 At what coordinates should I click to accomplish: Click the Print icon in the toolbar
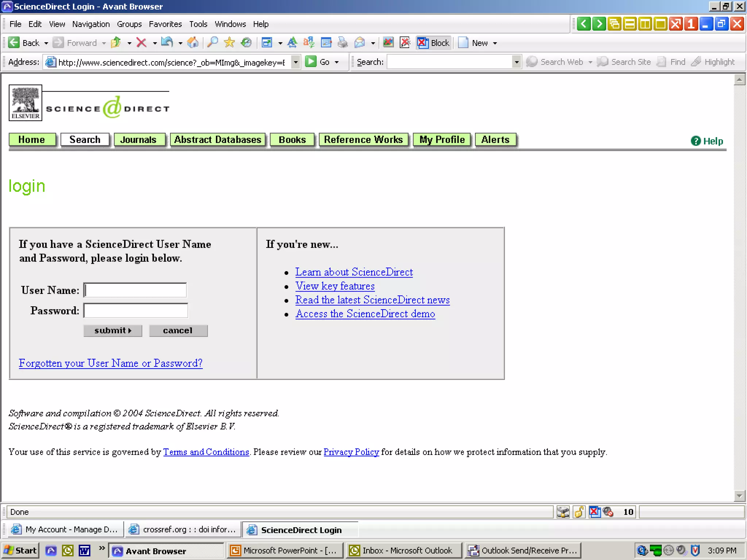tap(342, 43)
